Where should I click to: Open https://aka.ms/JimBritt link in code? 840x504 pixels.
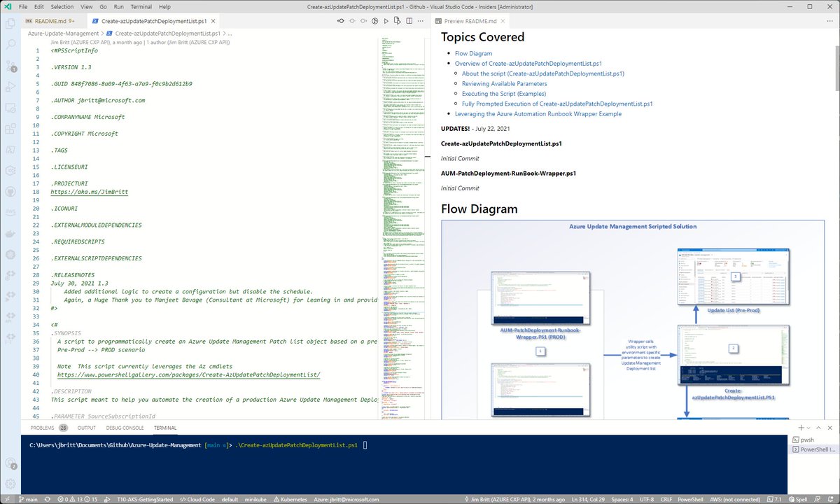(x=89, y=191)
